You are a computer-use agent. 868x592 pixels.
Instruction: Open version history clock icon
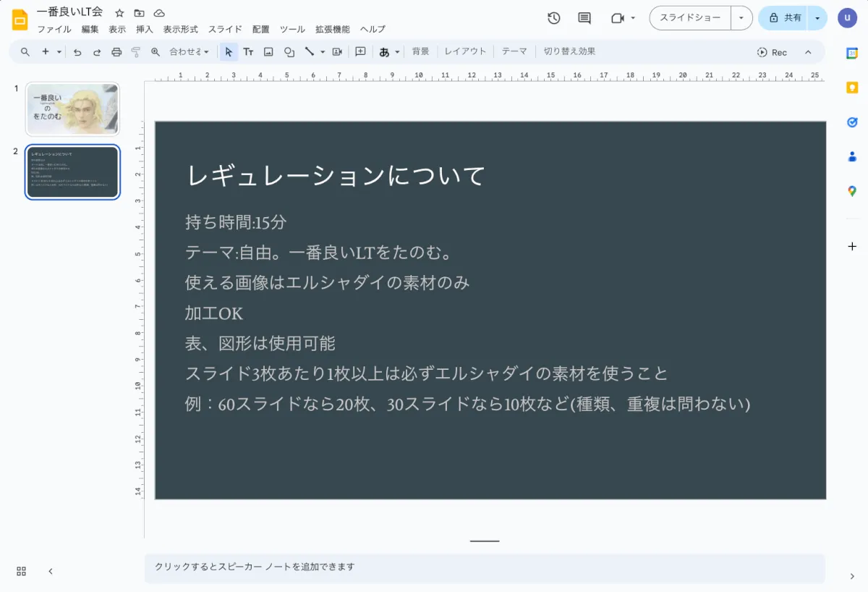(x=554, y=18)
